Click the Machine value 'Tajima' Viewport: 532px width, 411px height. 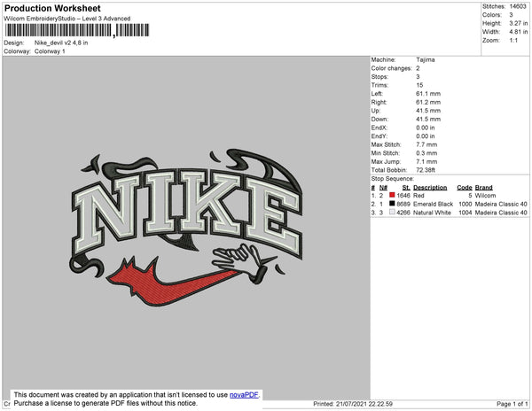425,59
